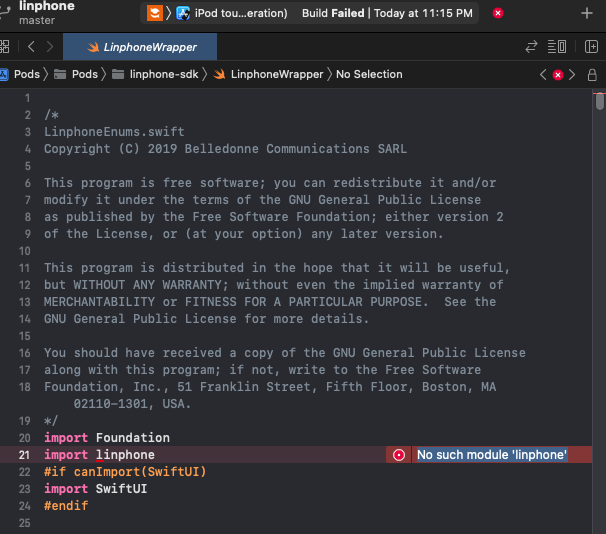Click the "GNU General Public License for more details" line
This screenshot has width=606, height=534.
pos(207,319)
